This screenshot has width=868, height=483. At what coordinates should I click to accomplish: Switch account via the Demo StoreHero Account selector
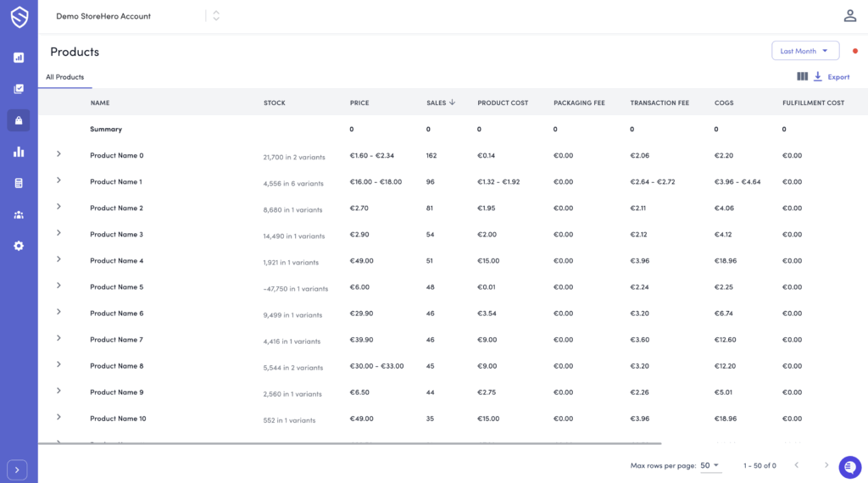pos(216,16)
